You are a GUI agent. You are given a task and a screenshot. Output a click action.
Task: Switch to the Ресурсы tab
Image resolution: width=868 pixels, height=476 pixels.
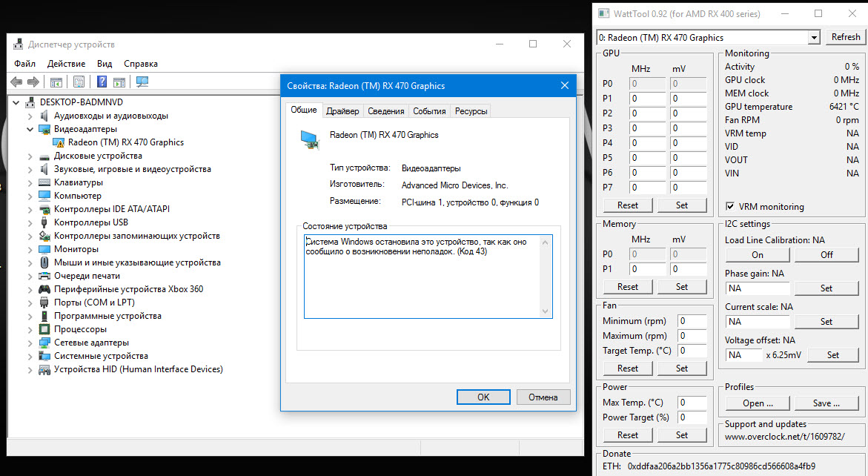[x=471, y=111]
